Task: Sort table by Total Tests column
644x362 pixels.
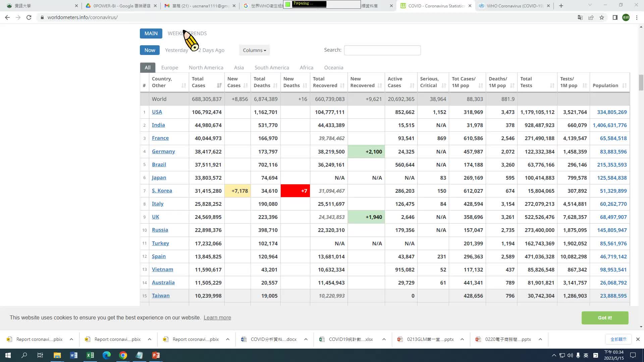Action: click(537, 82)
